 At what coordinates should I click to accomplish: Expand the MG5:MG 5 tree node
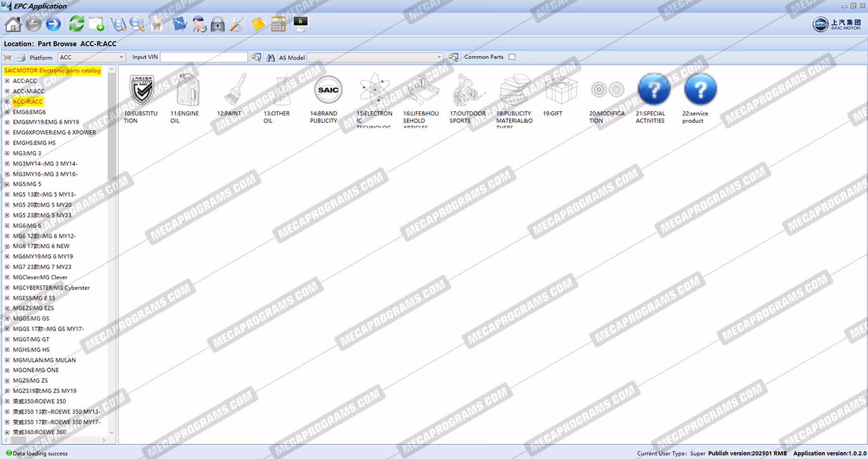click(7, 184)
